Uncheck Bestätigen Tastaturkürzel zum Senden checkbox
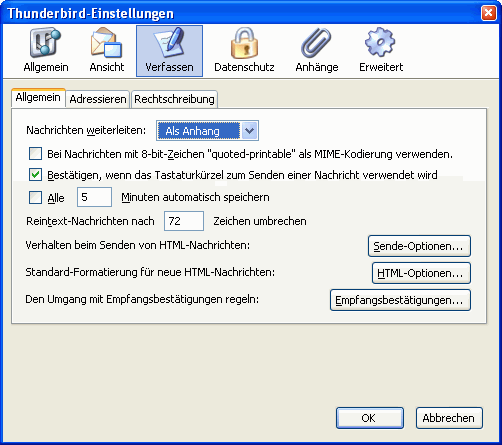The image size is (502, 445). pyautogui.click(x=35, y=175)
